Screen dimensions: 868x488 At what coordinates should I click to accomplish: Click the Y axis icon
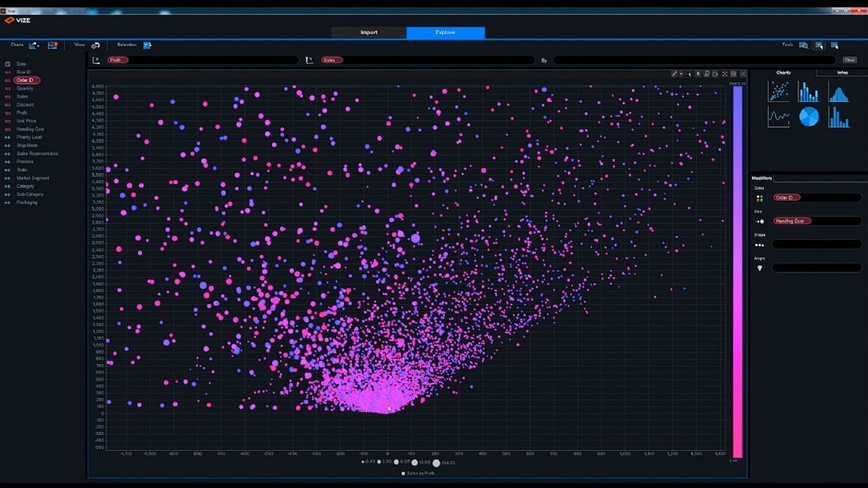click(309, 60)
